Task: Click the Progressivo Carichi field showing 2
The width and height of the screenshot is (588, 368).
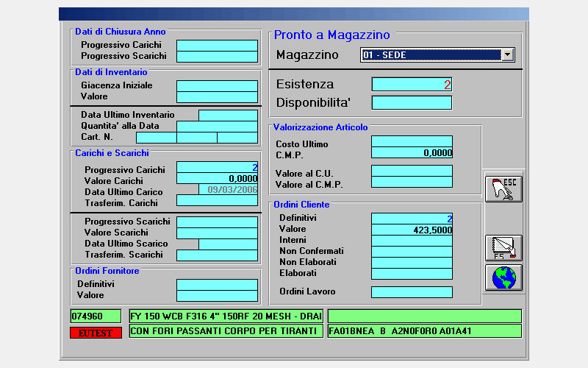Action: coord(217,167)
